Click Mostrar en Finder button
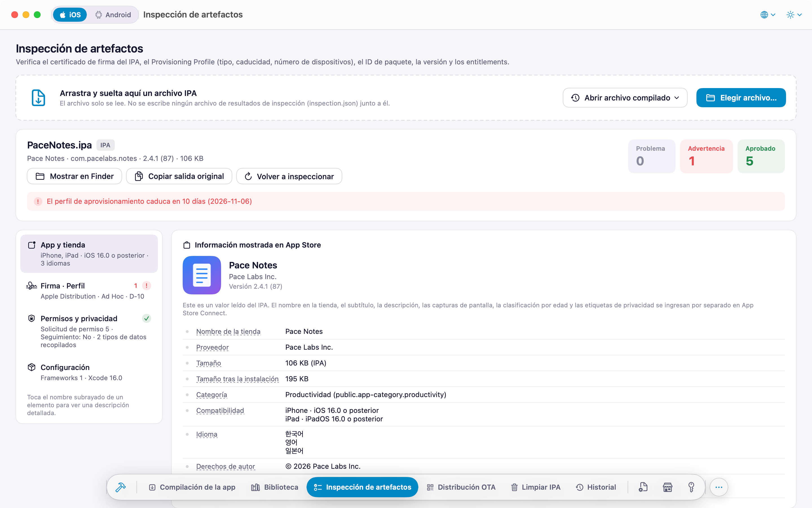 coord(74,176)
